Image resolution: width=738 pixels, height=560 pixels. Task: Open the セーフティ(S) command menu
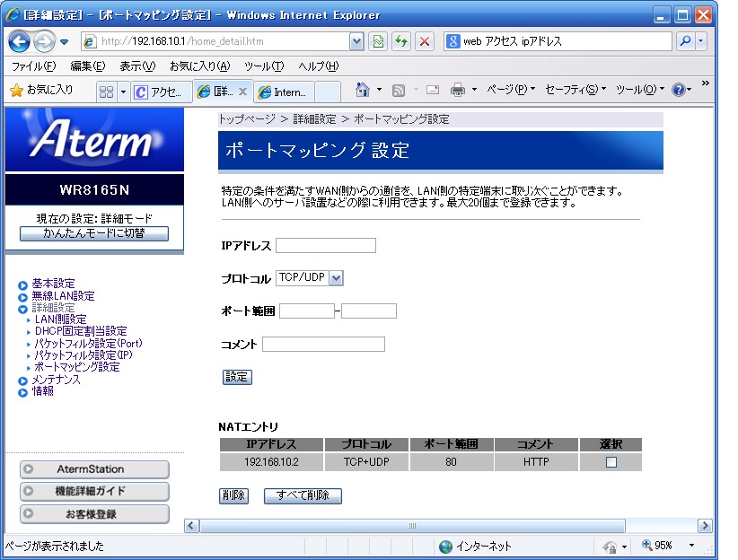tap(575, 90)
